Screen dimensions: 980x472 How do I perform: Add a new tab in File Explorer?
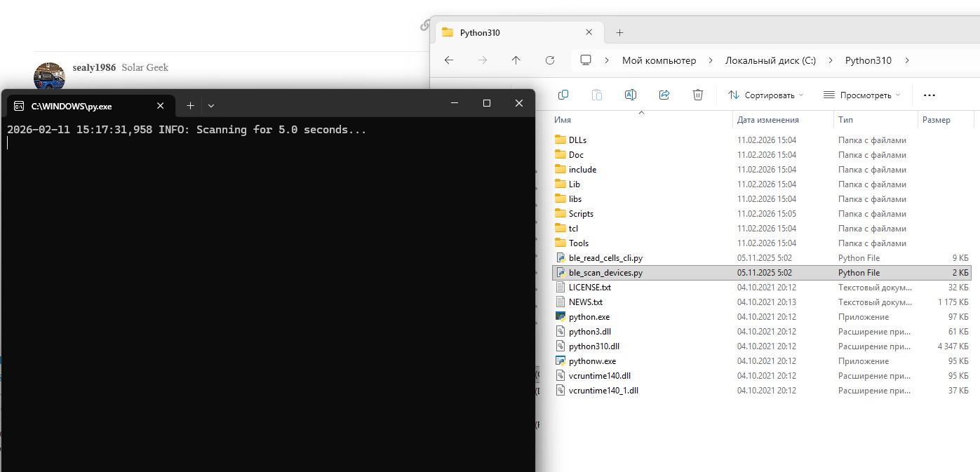point(619,32)
